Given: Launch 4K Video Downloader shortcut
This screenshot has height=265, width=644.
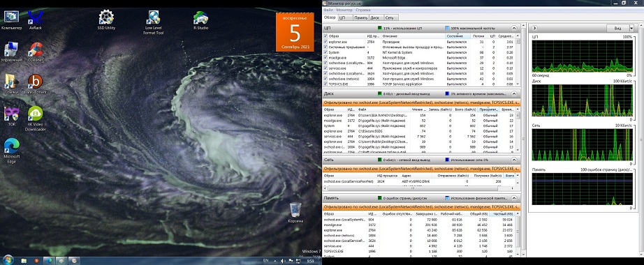Looking at the screenshot, I should point(36,119).
